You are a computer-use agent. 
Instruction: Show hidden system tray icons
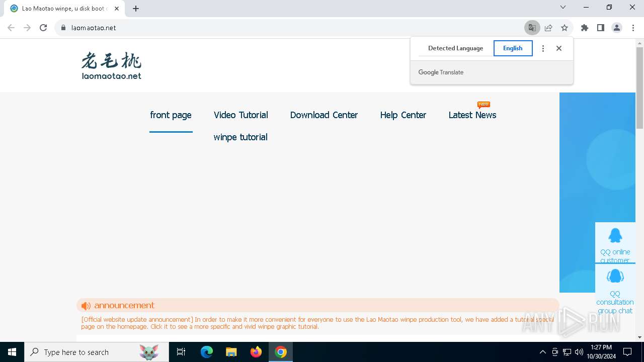tap(542, 352)
